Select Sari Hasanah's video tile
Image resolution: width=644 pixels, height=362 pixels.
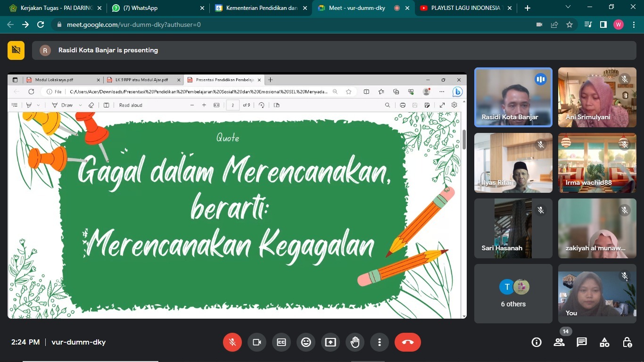tap(513, 228)
